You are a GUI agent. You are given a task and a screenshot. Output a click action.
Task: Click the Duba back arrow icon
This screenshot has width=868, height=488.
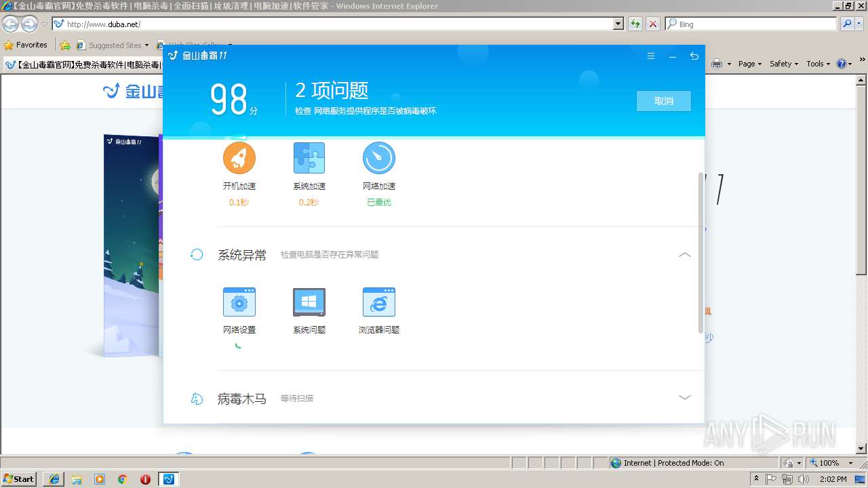point(694,56)
